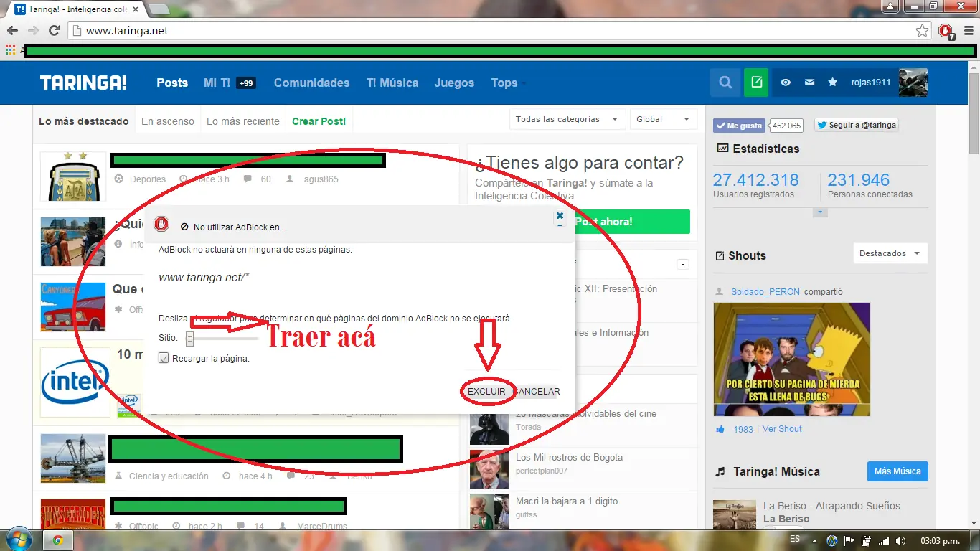Open favorites via the star icon
This screenshot has height=551, width=980.
coord(832,83)
